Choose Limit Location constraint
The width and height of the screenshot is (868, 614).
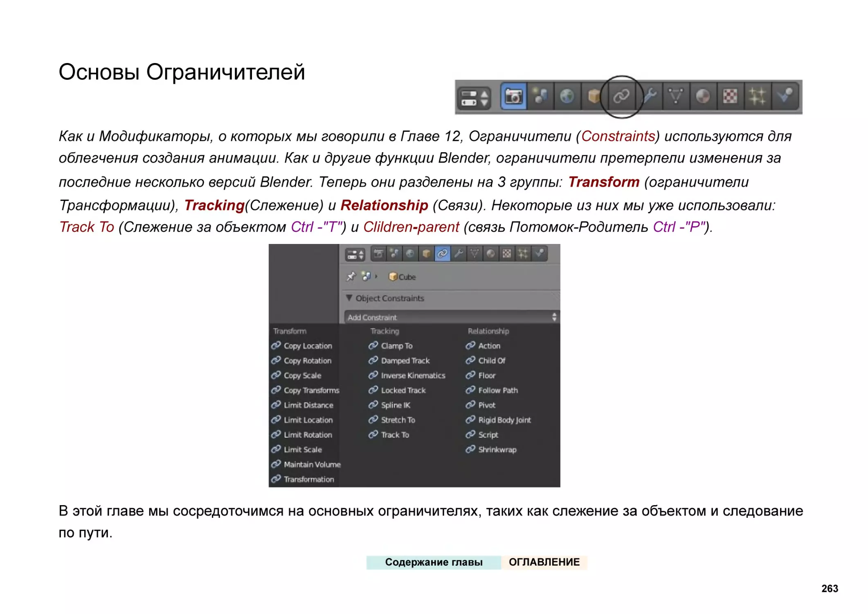pos(302,420)
